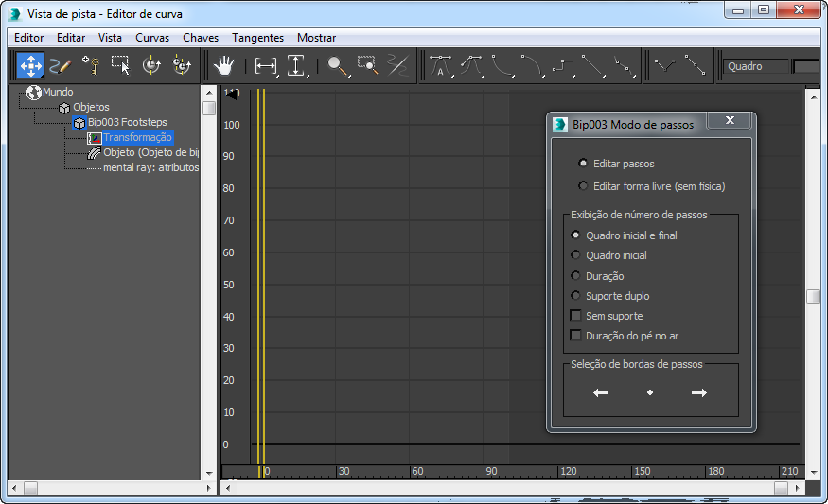
Task: Set tangents to Stepped
Action: [563, 66]
